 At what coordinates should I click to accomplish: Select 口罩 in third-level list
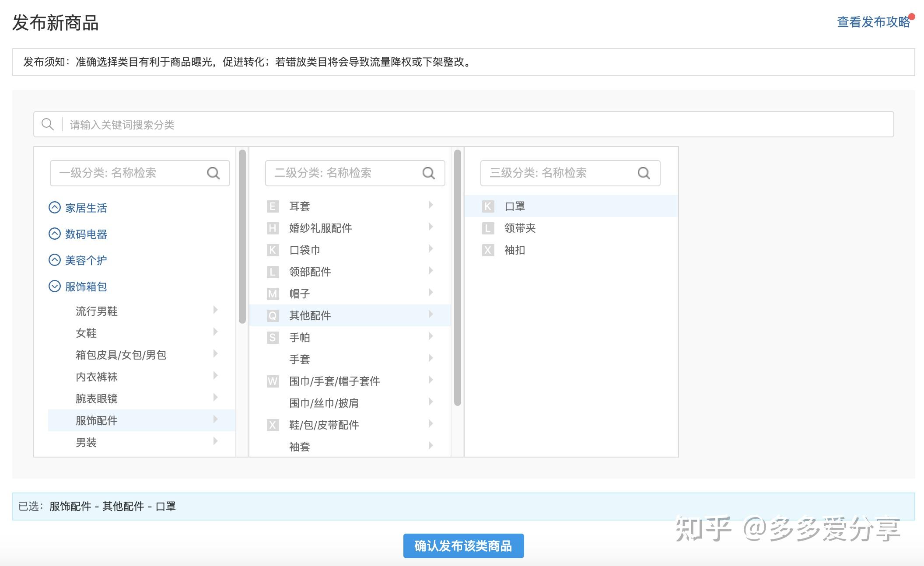click(x=571, y=206)
